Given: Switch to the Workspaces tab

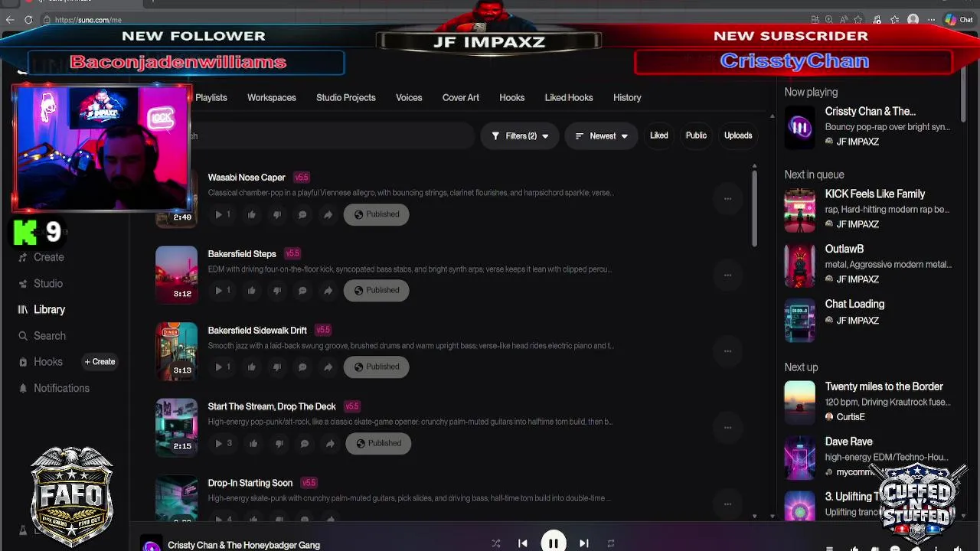Looking at the screenshot, I should (x=272, y=98).
